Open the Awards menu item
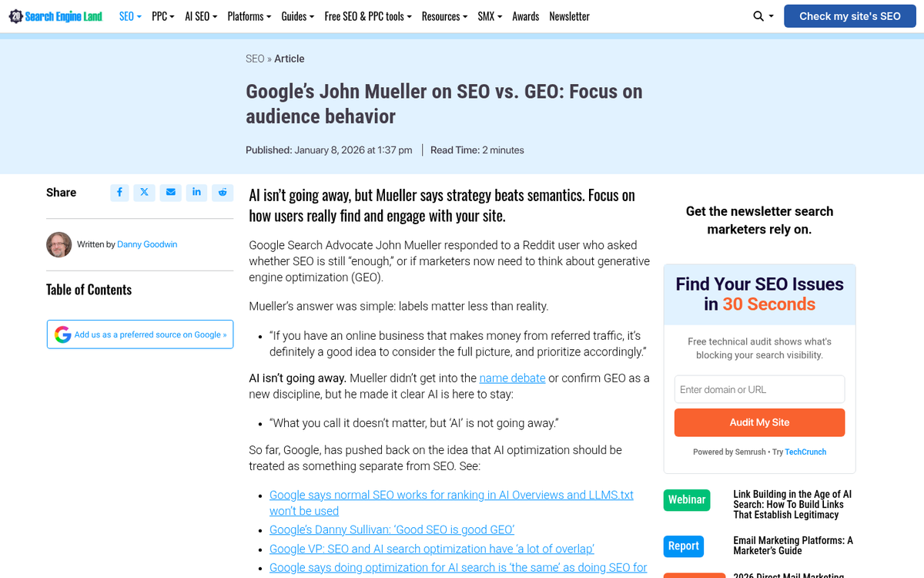This screenshot has height=578, width=924. (x=525, y=15)
